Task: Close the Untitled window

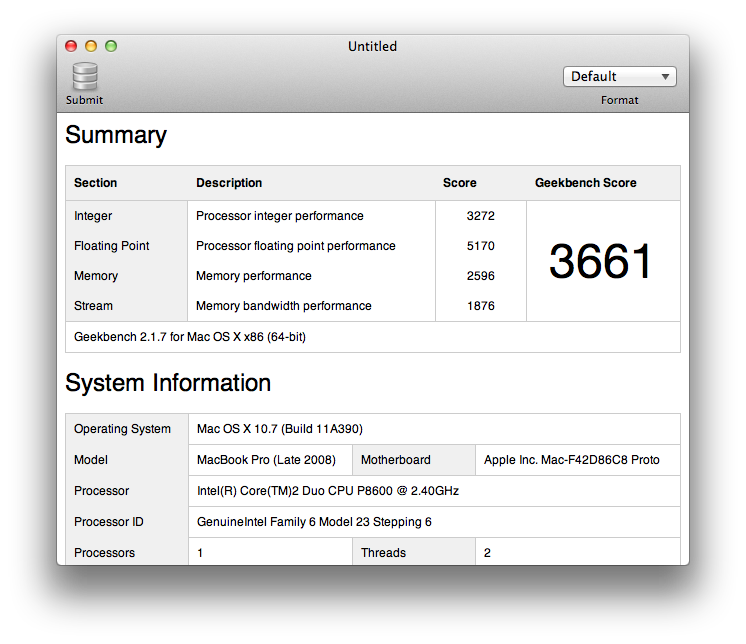Action: click(71, 46)
